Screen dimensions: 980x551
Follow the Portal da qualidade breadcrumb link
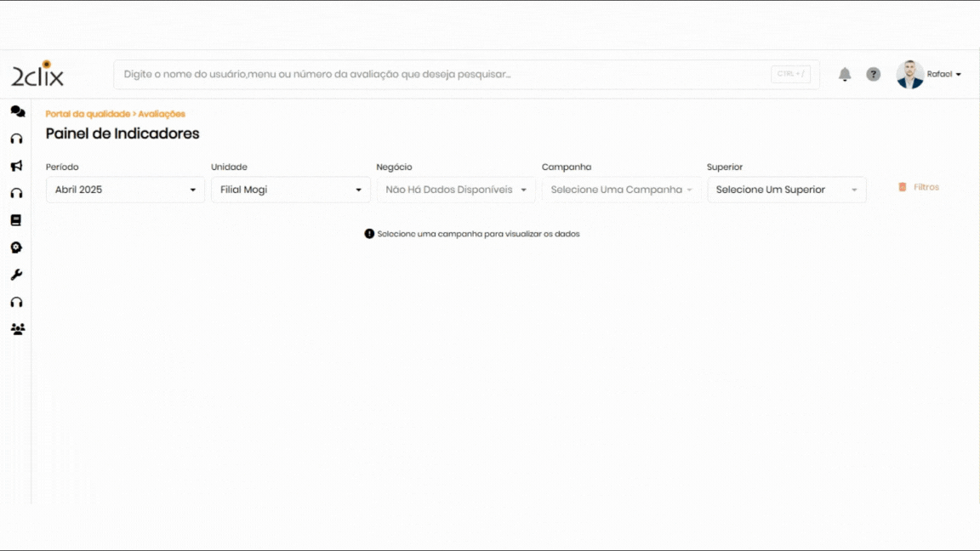[88, 114]
